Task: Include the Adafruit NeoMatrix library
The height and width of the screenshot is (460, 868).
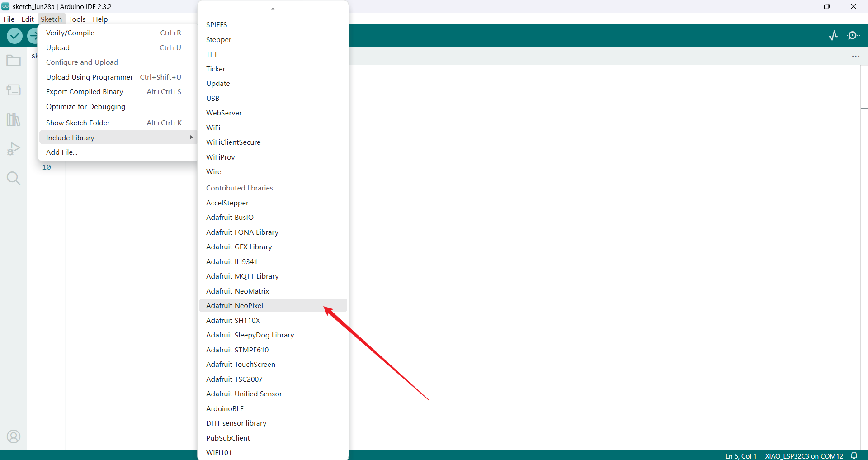Action: click(x=273, y=291)
